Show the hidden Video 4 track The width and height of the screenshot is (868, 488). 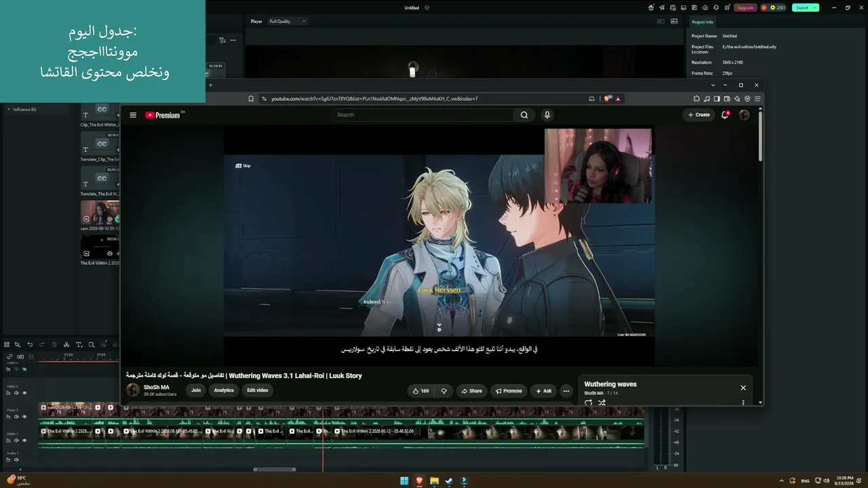point(24,369)
